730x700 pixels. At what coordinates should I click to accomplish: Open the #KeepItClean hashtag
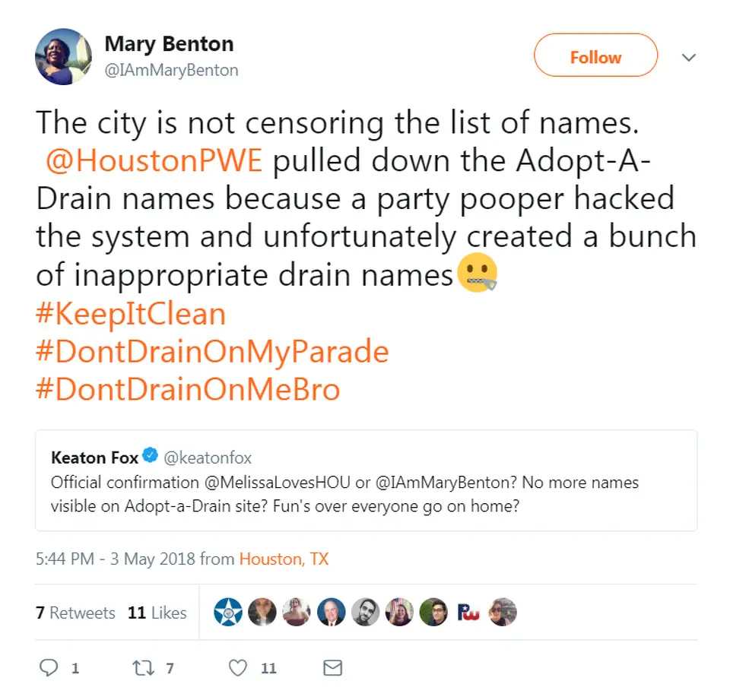pos(131,314)
